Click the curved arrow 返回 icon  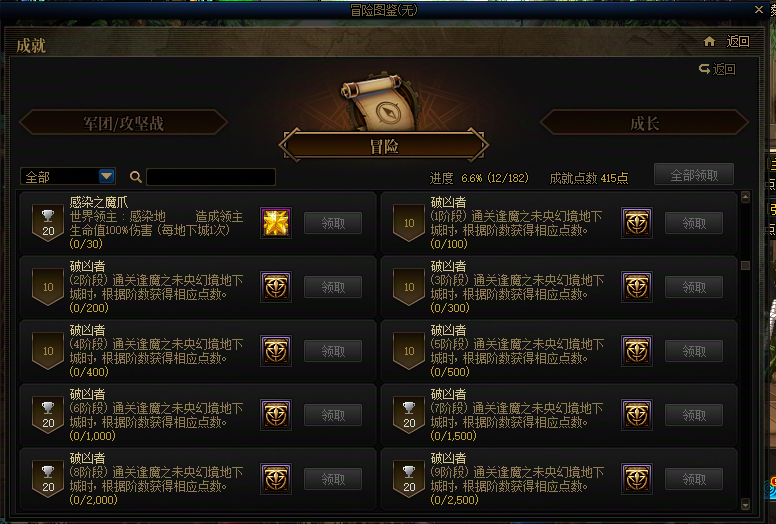coord(704,69)
